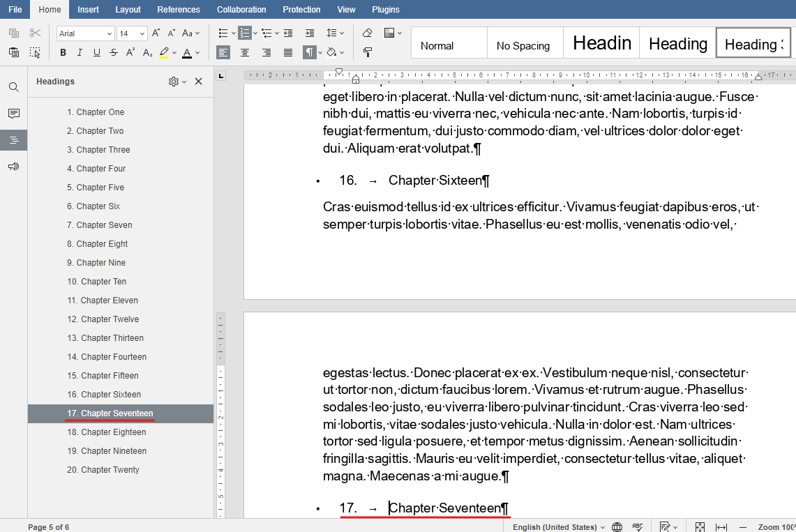Toggle italic formatting

[79, 52]
